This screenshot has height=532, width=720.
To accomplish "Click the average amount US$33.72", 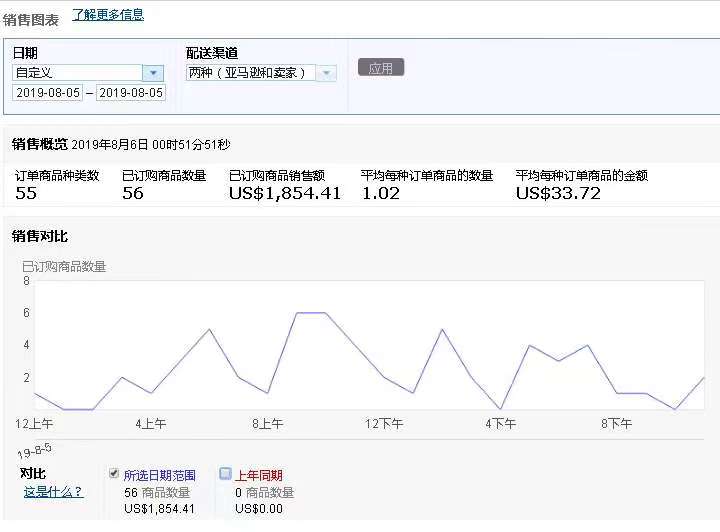I will click(x=558, y=193).
